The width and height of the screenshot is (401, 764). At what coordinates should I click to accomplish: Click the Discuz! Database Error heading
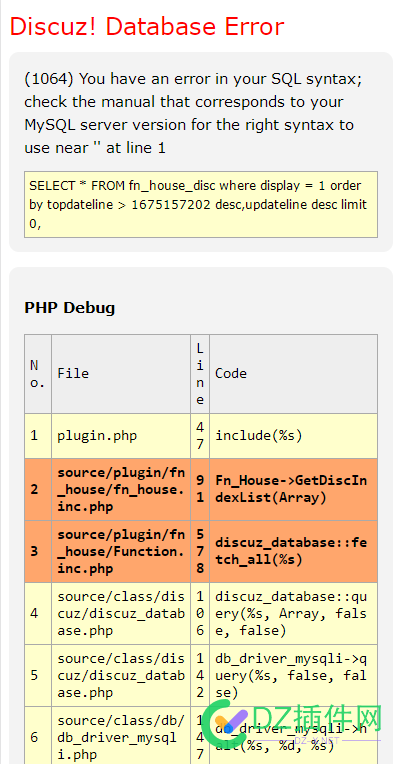pos(147,26)
